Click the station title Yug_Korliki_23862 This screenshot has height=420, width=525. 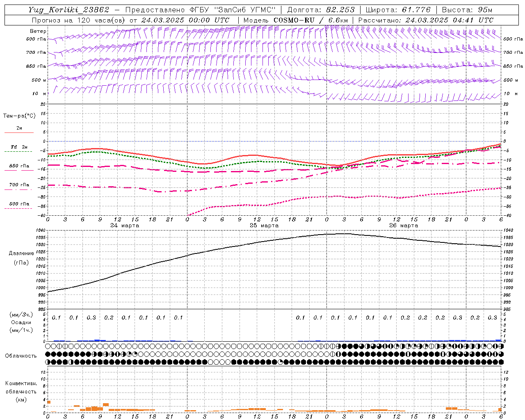point(68,10)
